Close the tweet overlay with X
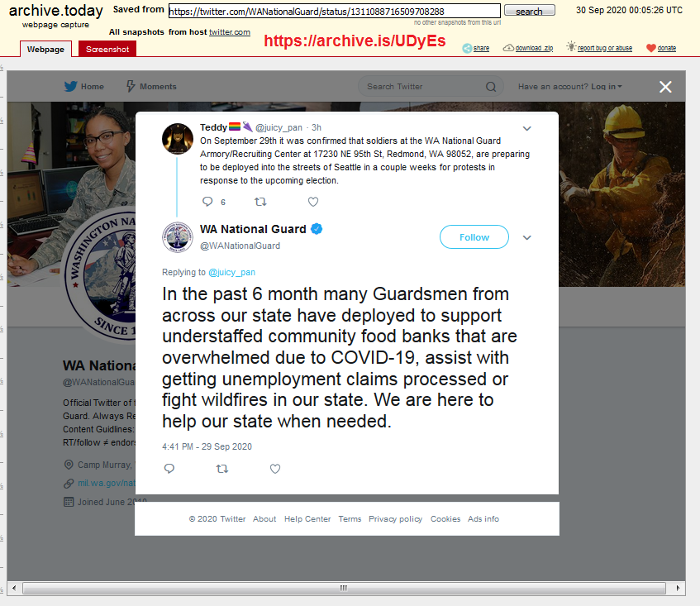Image resolution: width=700 pixels, height=606 pixels. pos(665,87)
